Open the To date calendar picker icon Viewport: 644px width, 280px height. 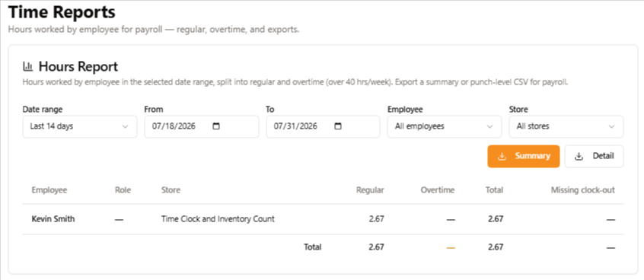pos(338,126)
